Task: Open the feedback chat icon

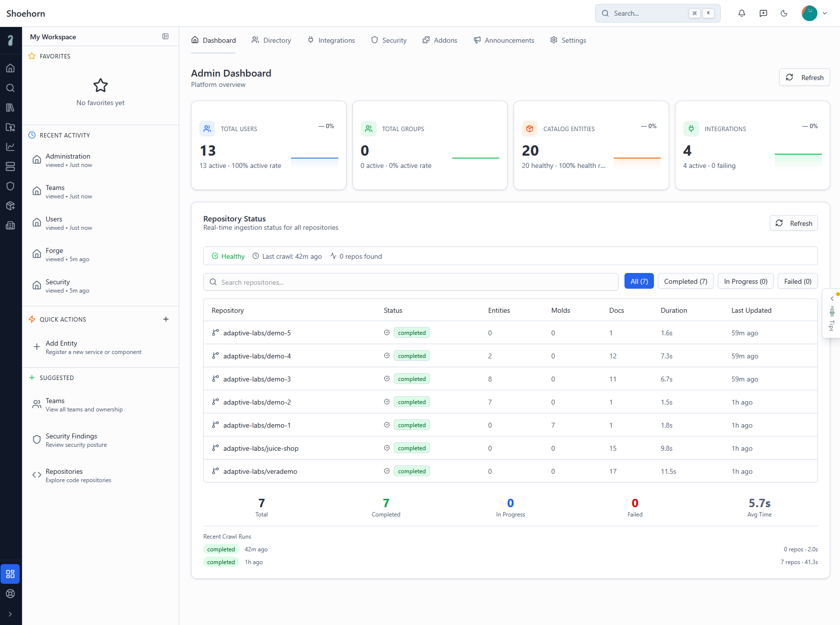Action: tap(763, 13)
